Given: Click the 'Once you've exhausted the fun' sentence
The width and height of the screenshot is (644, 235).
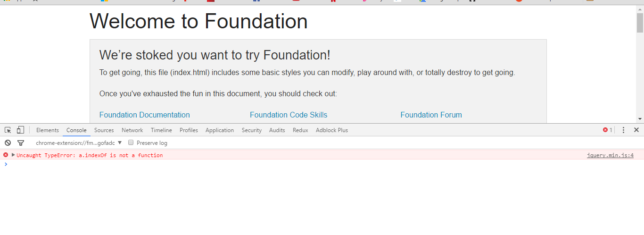Looking at the screenshot, I should coord(218,93).
